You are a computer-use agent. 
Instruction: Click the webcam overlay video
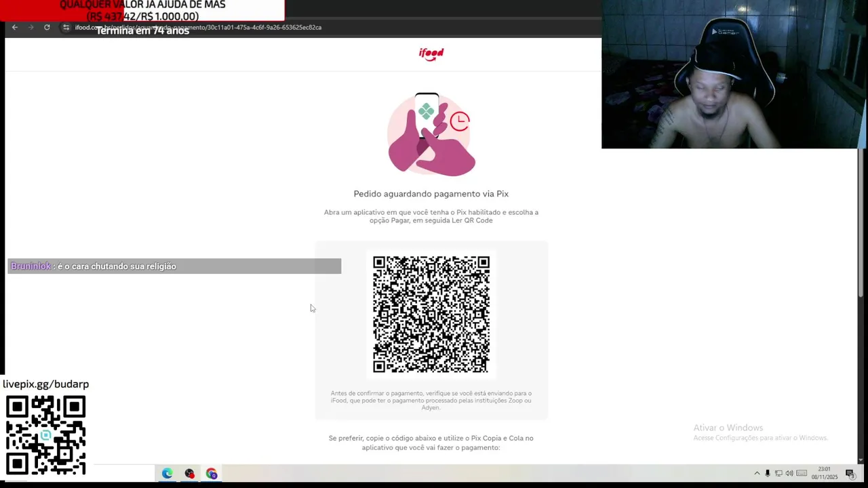(734, 75)
